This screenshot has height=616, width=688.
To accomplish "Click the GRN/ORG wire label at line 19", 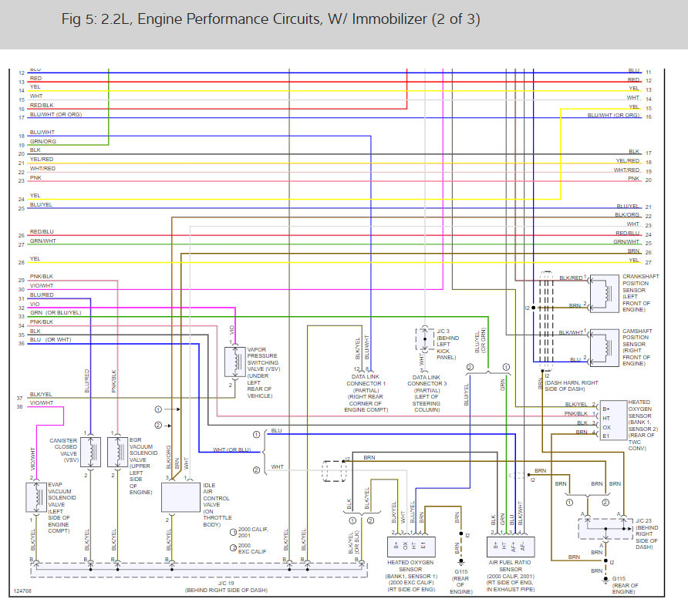I will tap(43, 141).
